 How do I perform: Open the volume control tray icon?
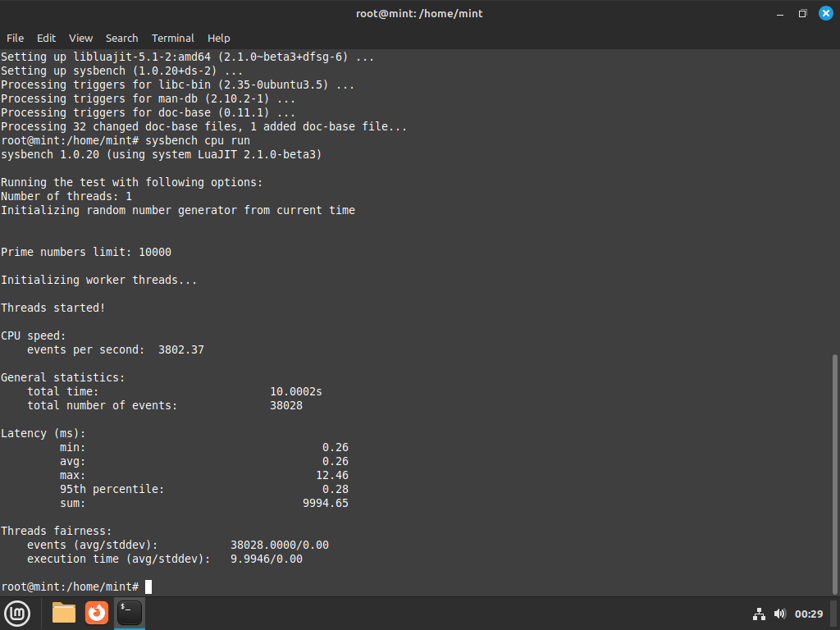click(780, 614)
